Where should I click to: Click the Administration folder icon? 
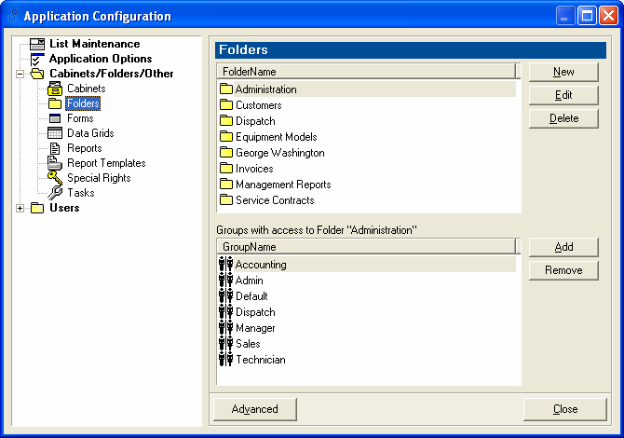[x=226, y=89]
